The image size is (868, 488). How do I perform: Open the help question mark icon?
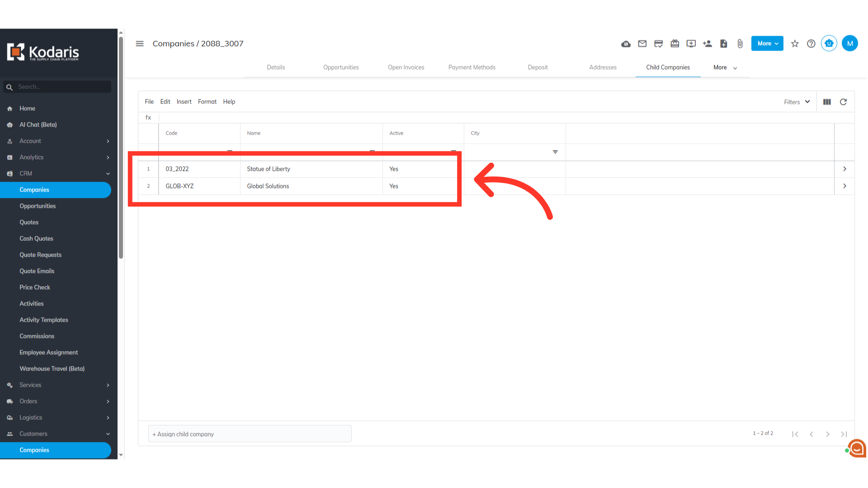(811, 44)
